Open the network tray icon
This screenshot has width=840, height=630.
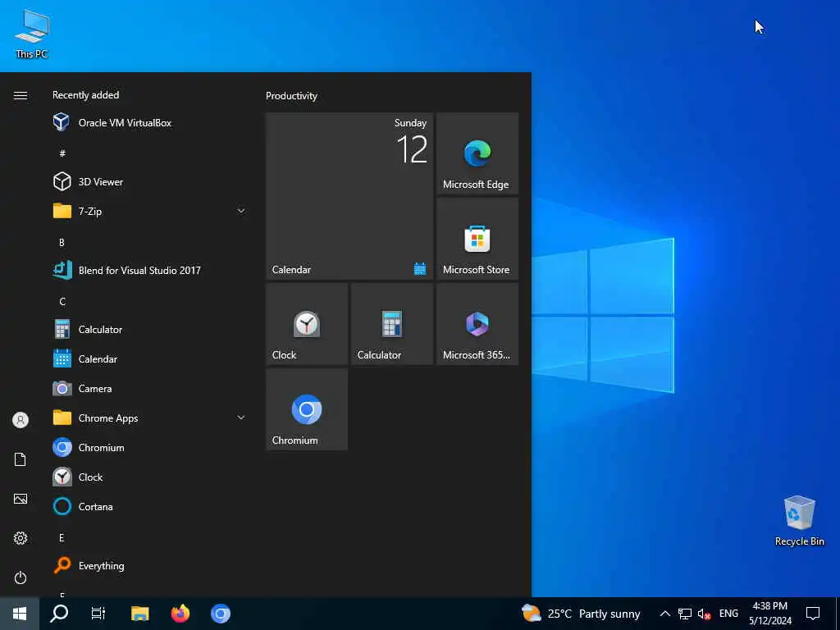coord(685,614)
